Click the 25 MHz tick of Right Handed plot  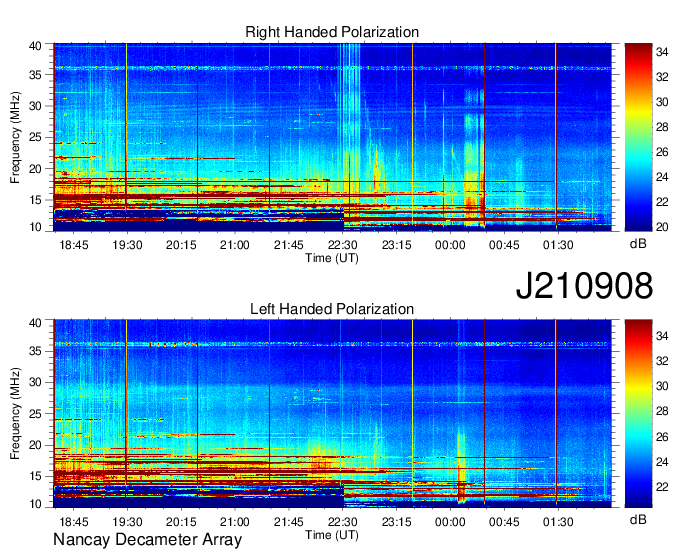tap(35, 137)
